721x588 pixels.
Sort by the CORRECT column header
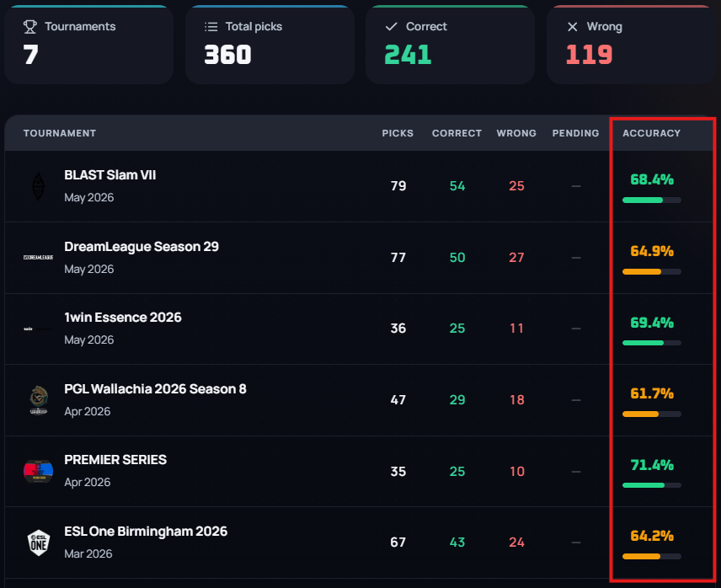pos(457,133)
